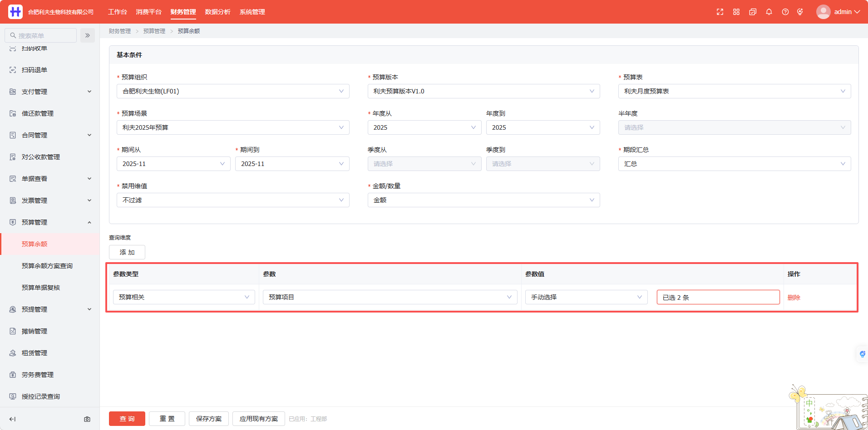Click the 删除 link in the row

[x=794, y=298]
